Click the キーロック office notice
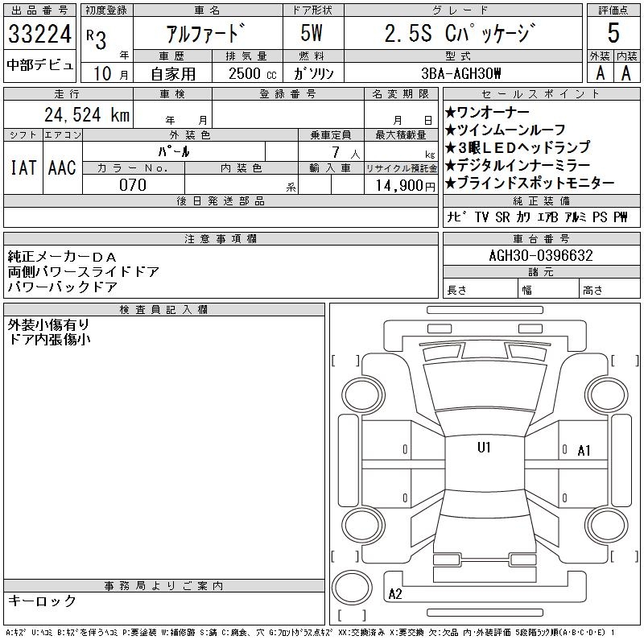 click(x=42, y=601)
